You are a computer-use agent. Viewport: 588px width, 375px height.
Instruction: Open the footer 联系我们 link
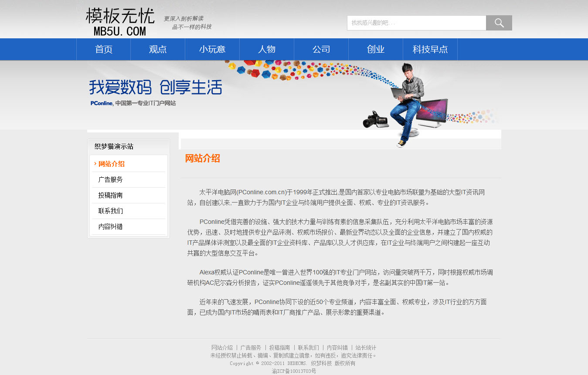pyautogui.click(x=308, y=348)
